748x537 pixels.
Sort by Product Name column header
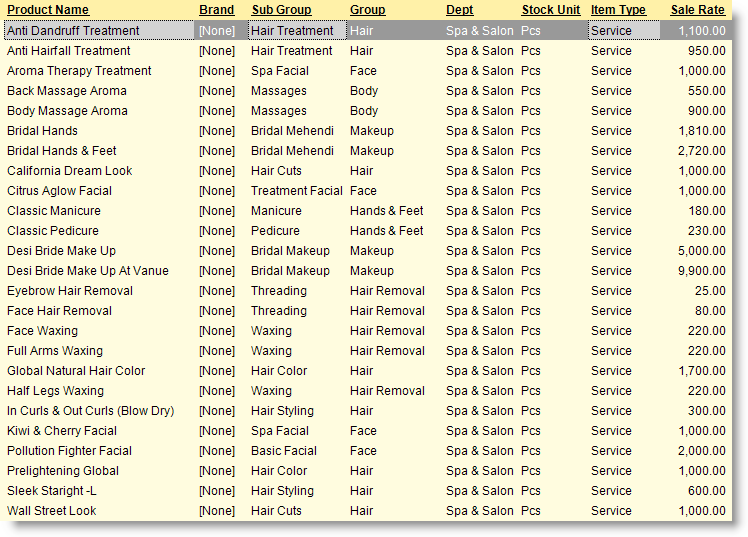coord(48,10)
